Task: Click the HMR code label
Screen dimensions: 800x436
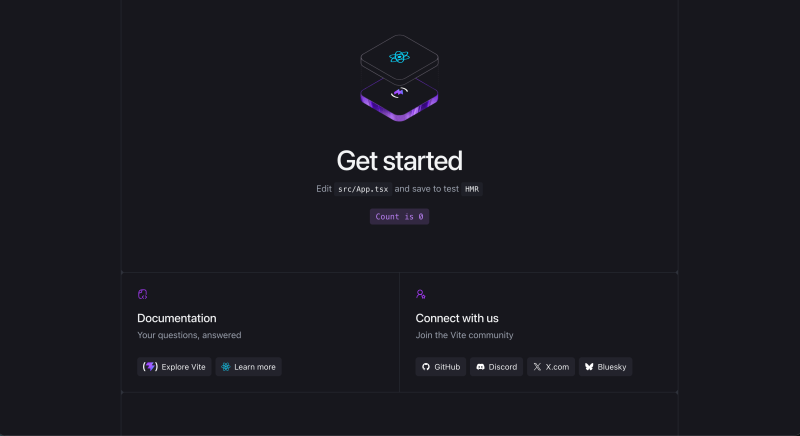Action: (472, 189)
